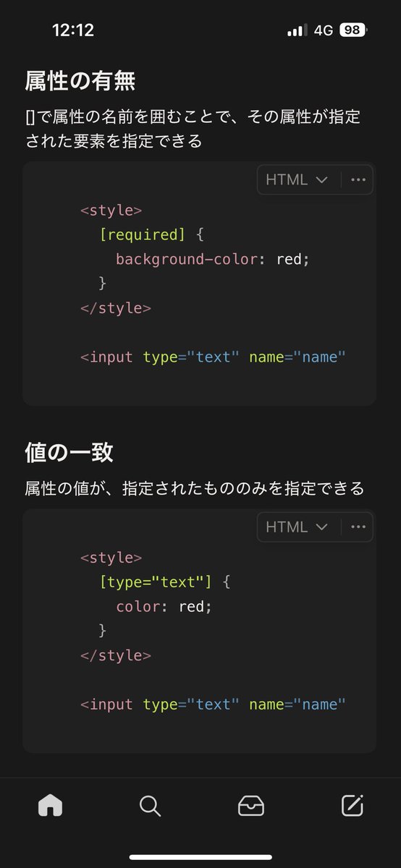This screenshot has height=868, width=401.
Task: Open more options menu of first code block
Action: coord(358,179)
